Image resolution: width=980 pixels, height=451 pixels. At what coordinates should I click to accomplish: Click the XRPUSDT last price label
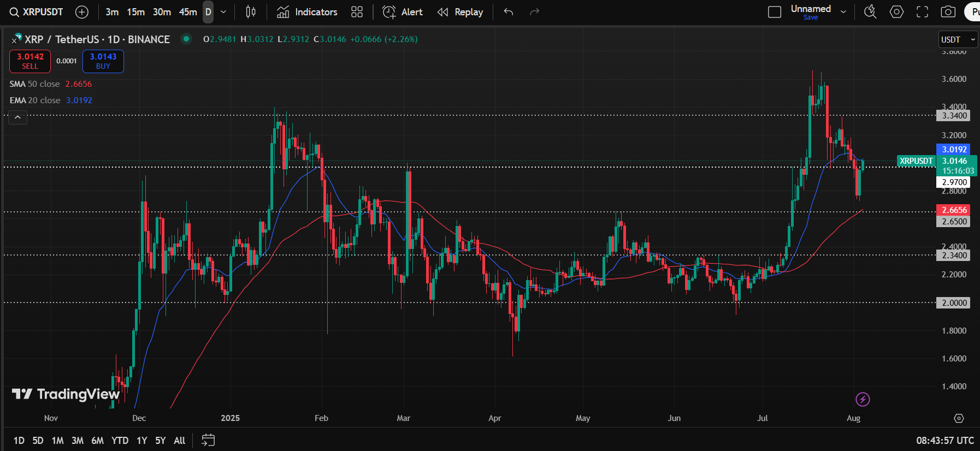916,161
